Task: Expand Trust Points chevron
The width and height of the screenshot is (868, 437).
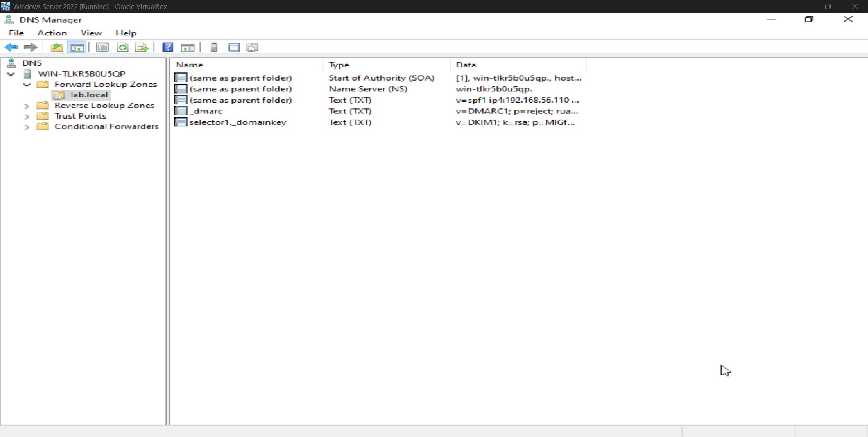Action: (27, 117)
